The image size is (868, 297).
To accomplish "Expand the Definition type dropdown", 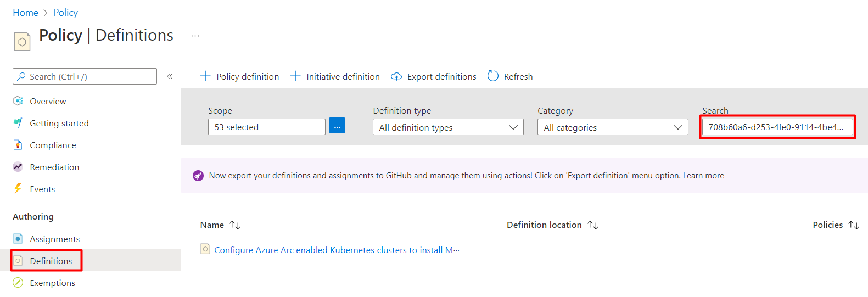I will tap(448, 127).
